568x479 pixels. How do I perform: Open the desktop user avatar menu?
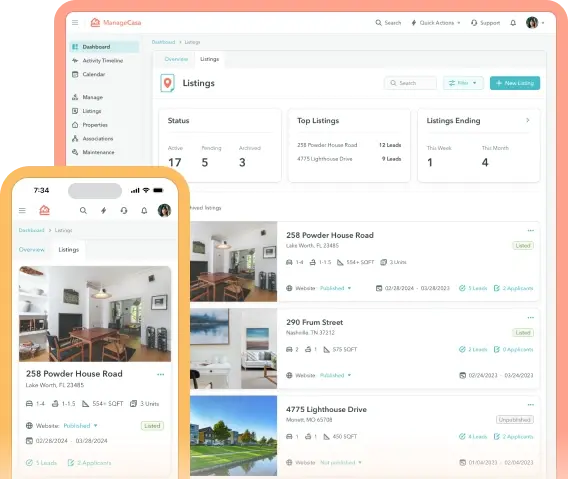click(x=535, y=23)
